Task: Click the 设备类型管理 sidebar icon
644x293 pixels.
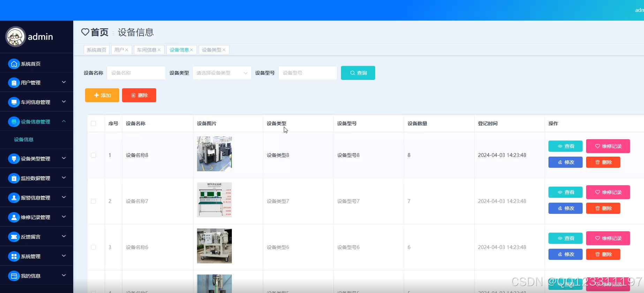Action: (x=14, y=159)
